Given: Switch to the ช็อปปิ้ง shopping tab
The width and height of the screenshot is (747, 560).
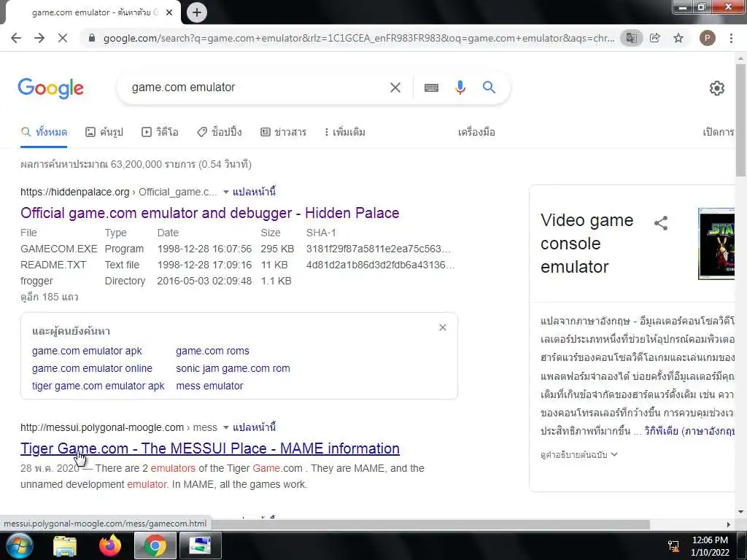Looking at the screenshot, I should 220,132.
